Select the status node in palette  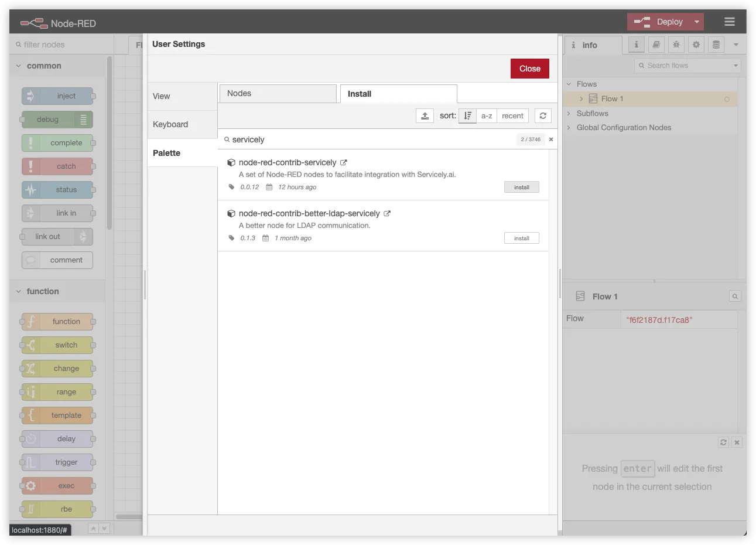[57, 190]
